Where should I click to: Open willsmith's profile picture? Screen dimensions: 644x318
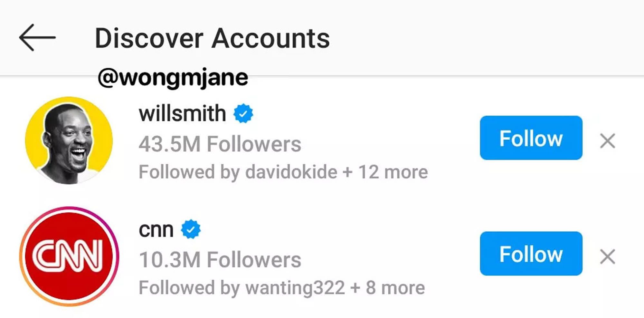[69, 140]
